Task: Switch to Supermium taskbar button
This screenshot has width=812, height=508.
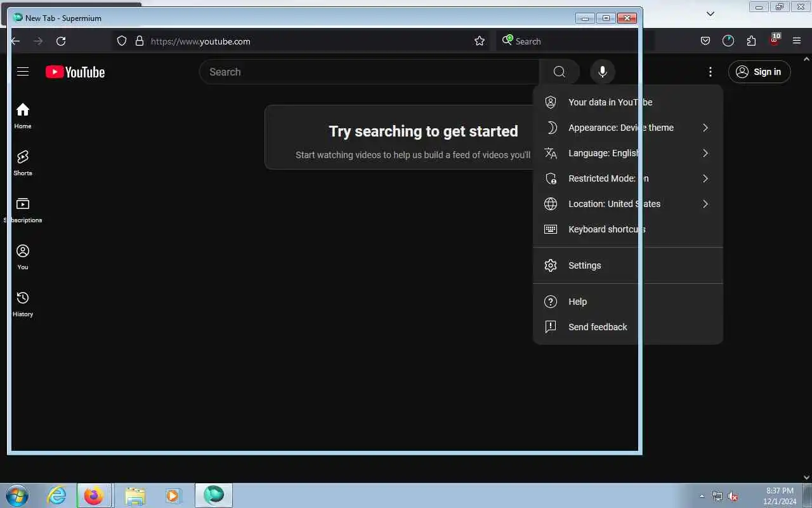Action: [214, 495]
